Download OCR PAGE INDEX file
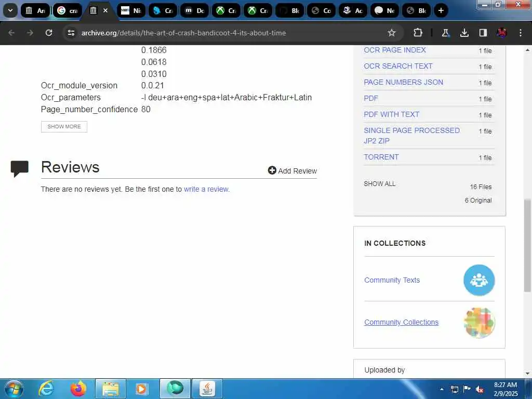This screenshot has height=399, width=532. click(395, 50)
